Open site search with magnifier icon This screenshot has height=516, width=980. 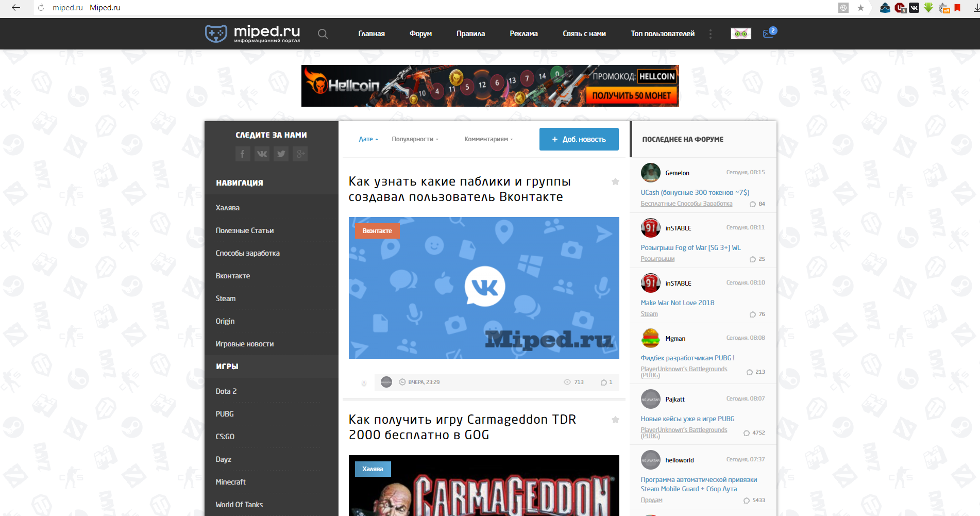[323, 34]
